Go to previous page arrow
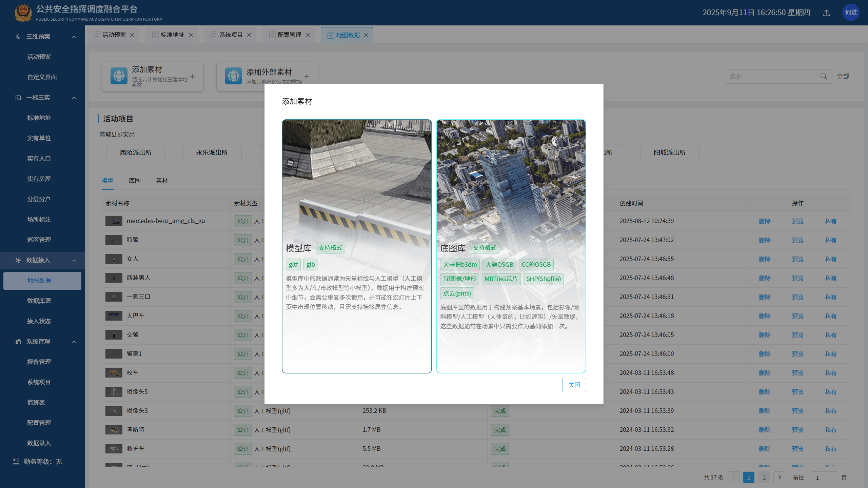Viewport: 868px width, 488px height. (x=733, y=477)
